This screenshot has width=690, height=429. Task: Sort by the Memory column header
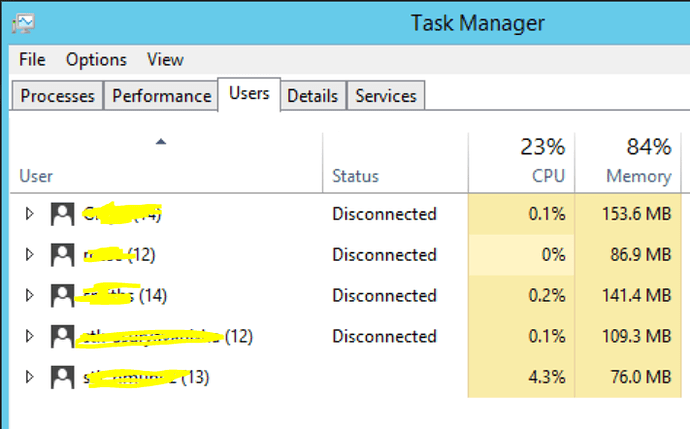pos(628,162)
